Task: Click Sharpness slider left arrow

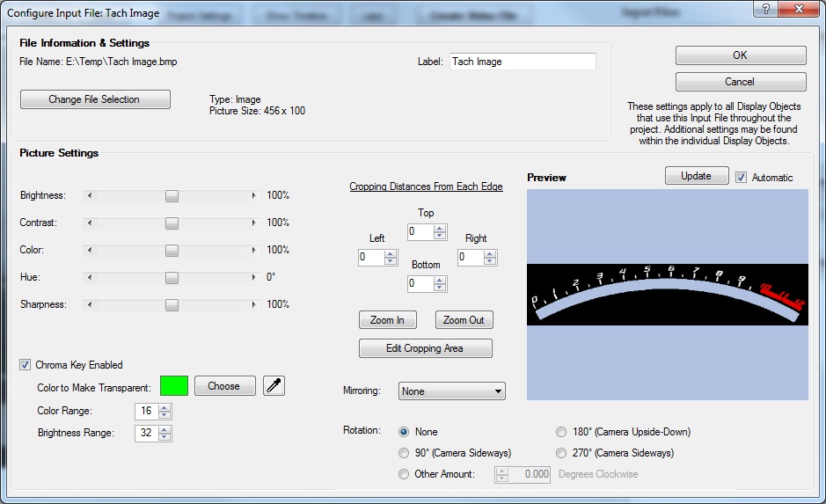Action: click(90, 305)
